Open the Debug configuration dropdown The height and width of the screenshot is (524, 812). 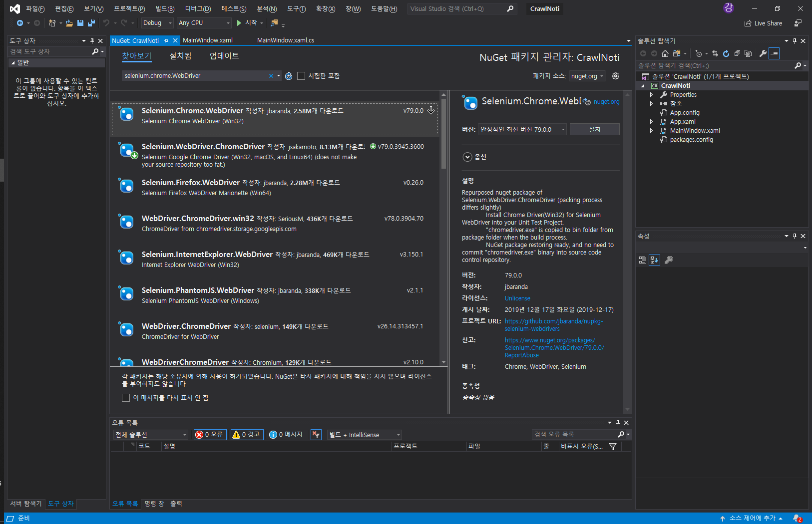tap(157, 23)
